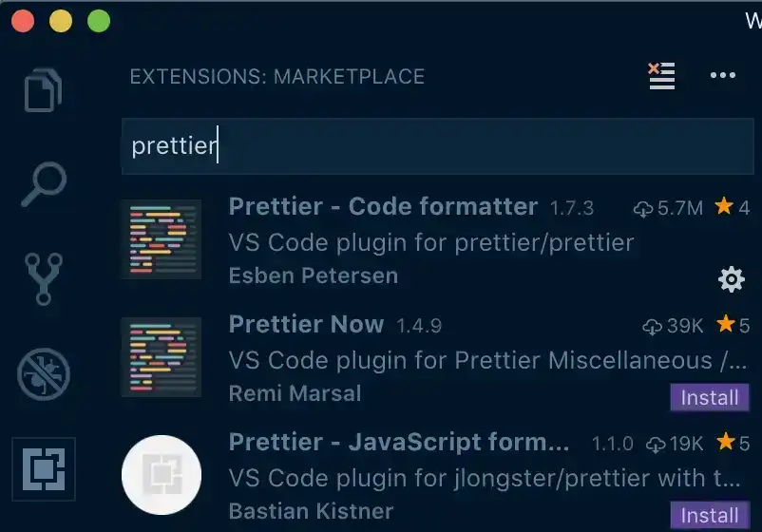Click the Prettier - Code formatter logo thumbnail
762x532 pixels.
tap(162, 239)
